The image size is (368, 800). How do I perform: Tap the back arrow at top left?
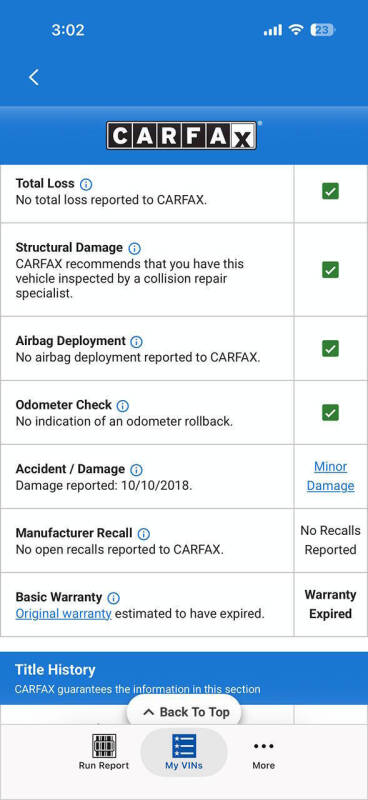pos(34,77)
